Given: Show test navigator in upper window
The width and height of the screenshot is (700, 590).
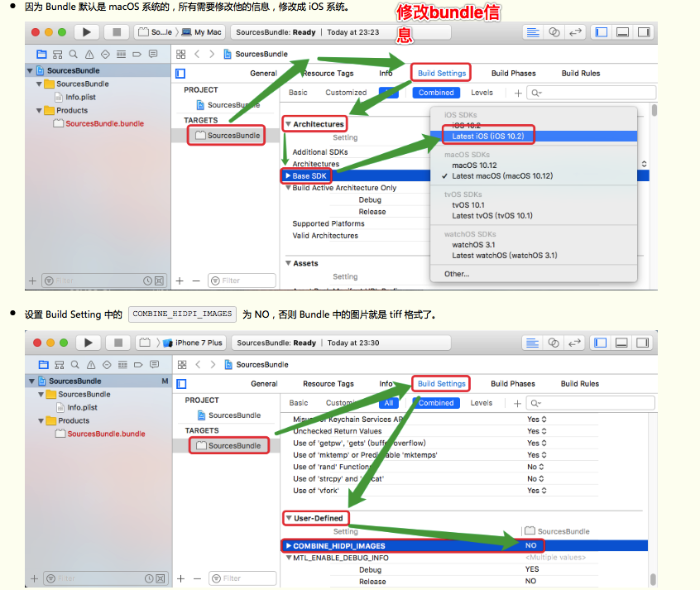Looking at the screenshot, I should 105,55.
